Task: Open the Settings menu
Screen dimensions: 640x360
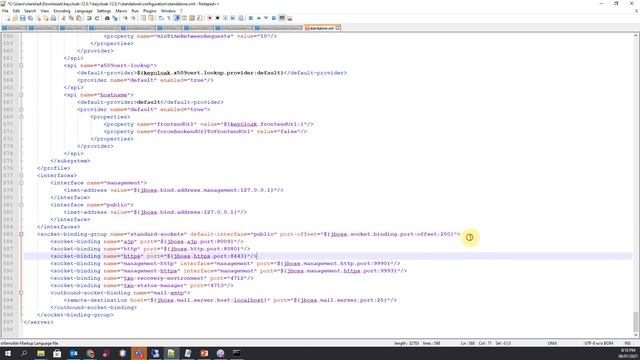Action: pyautogui.click(x=104, y=11)
